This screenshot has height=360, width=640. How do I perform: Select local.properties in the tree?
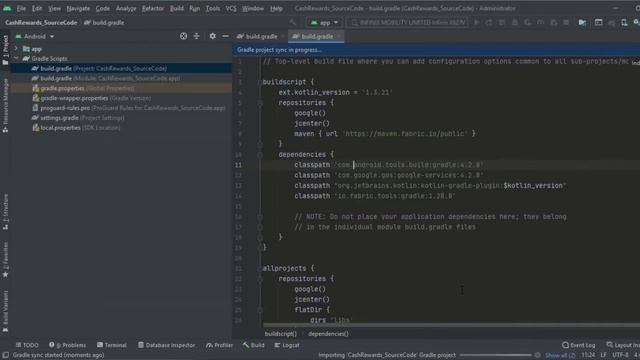(122, 128)
